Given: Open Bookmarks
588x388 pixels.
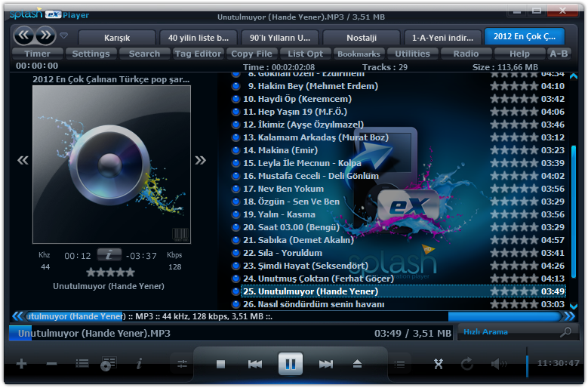Looking at the screenshot, I should point(359,54).
